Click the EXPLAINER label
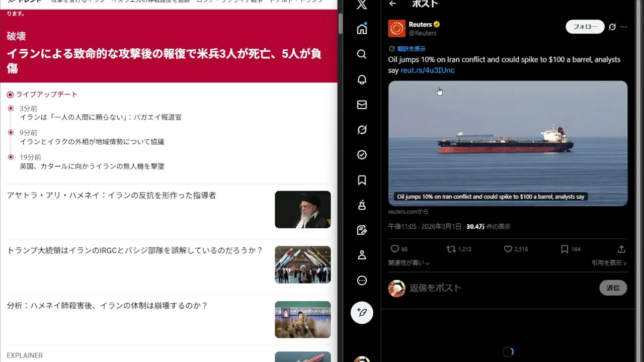Screen dimensions: 644x362 tap(25, 355)
